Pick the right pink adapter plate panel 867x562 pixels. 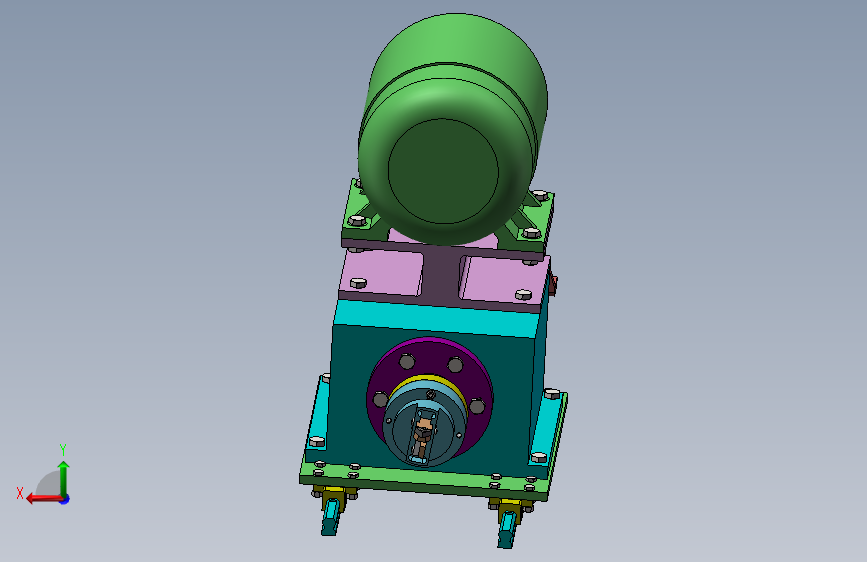[x=503, y=281]
